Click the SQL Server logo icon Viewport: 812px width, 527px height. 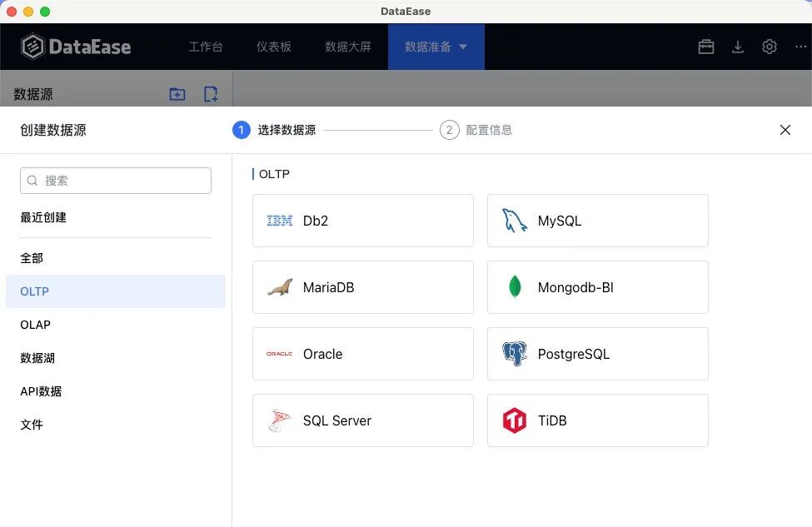[x=280, y=420]
